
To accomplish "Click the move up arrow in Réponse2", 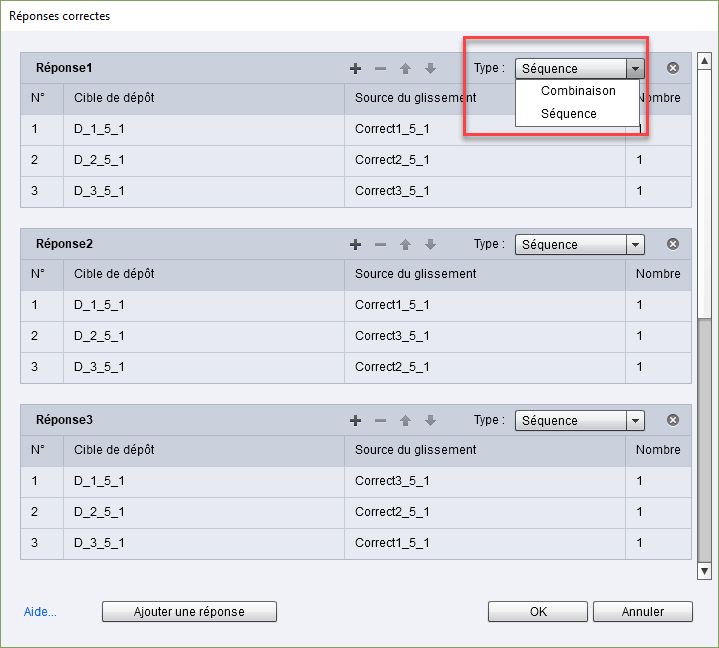I will tap(405, 245).
